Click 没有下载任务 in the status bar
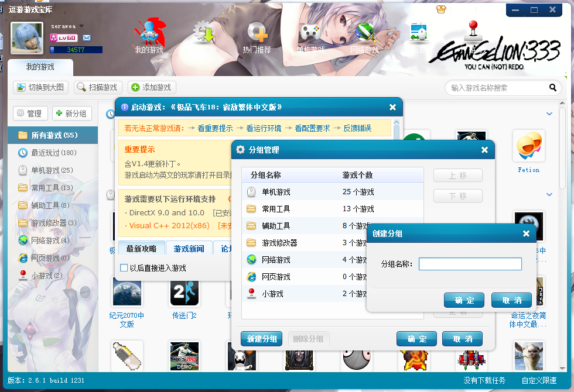This screenshot has height=392, width=574. point(484,381)
